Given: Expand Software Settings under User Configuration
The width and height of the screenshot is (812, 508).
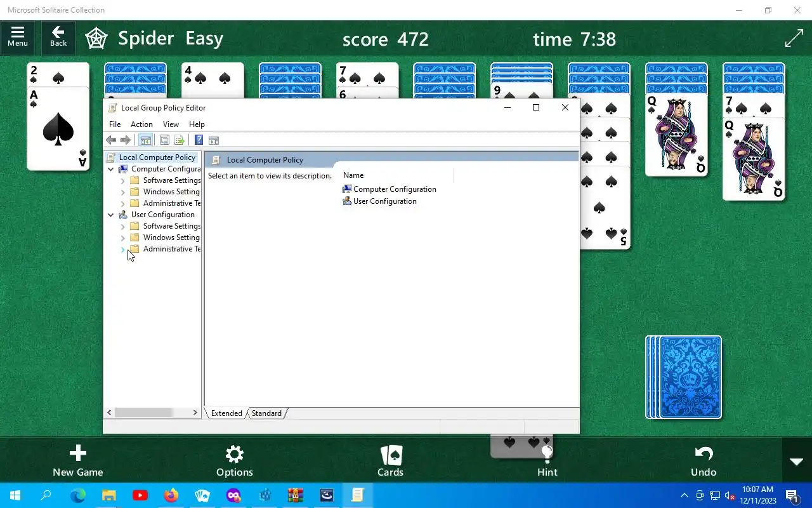Looking at the screenshot, I should click(123, 226).
